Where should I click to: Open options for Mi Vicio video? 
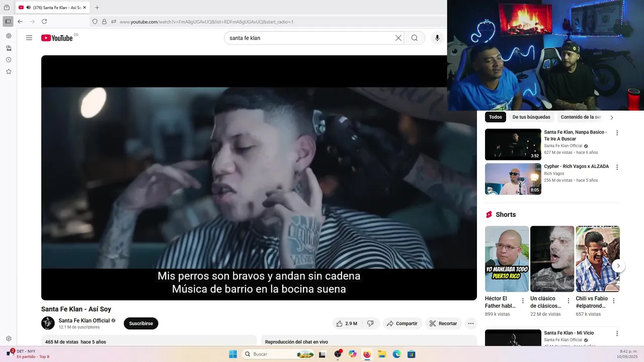617,333
